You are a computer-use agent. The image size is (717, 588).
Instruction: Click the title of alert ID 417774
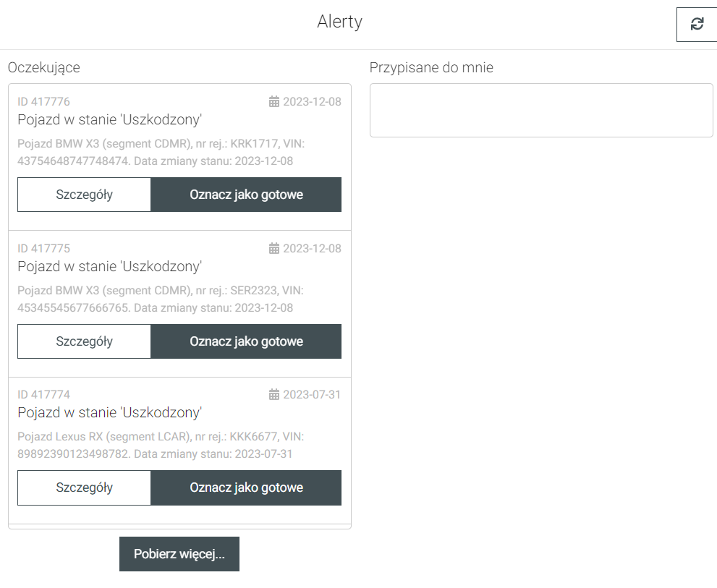click(x=109, y=412)
